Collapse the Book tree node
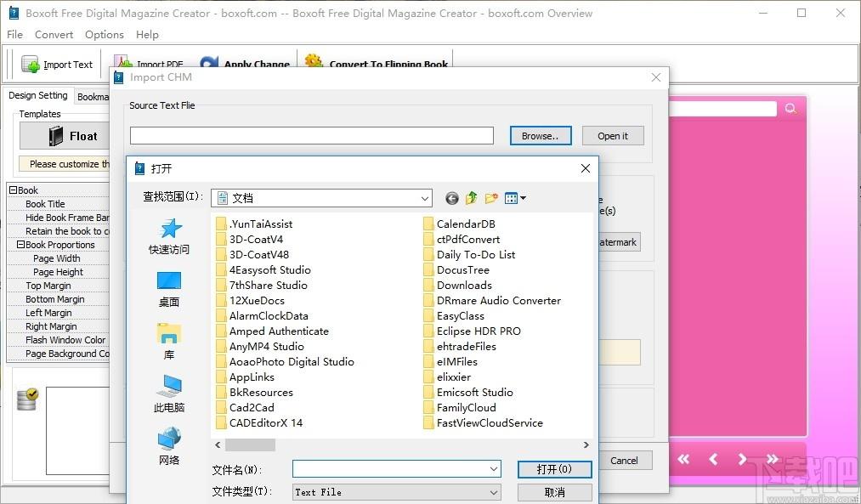The width and height of the screenshot is (861, 504). 13,190
